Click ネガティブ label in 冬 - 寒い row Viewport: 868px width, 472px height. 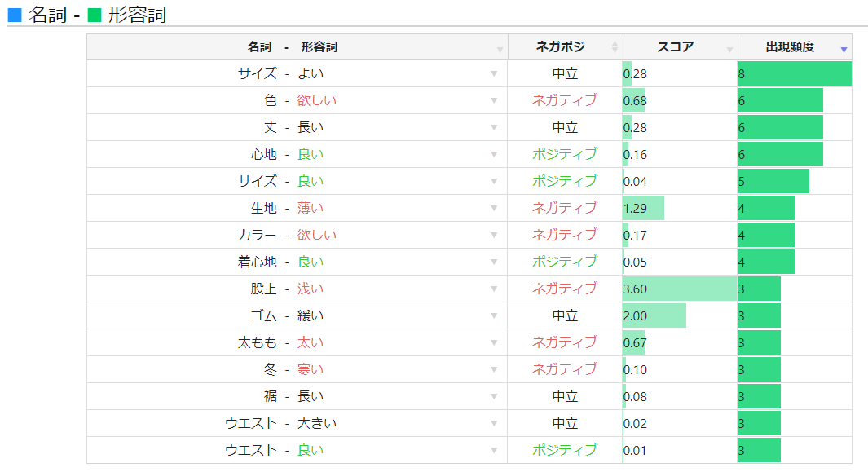[x=564, y=369]
